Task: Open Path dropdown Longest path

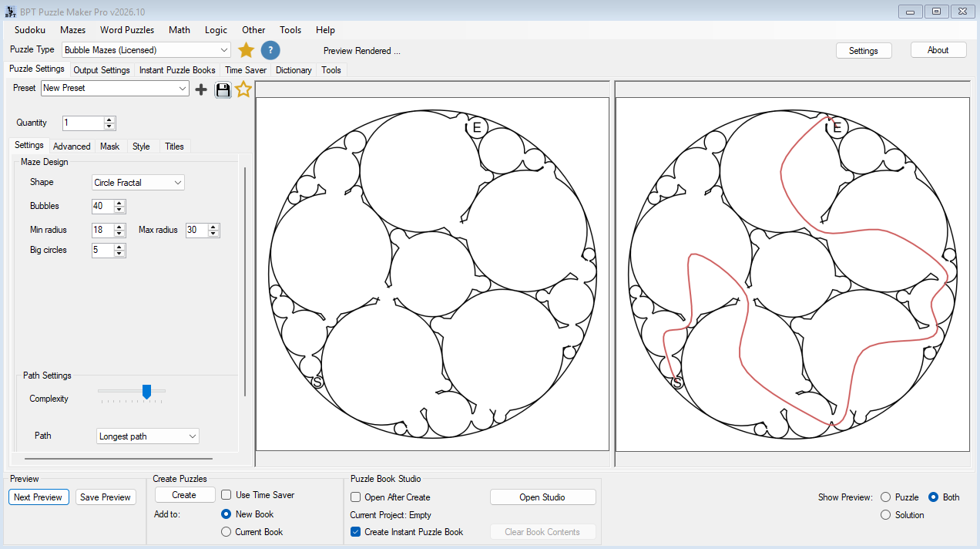Action: 148,436
